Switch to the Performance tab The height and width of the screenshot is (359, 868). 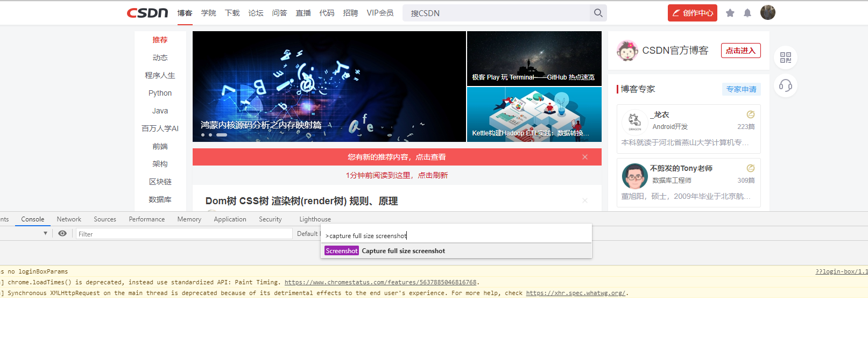click(147, 219)
